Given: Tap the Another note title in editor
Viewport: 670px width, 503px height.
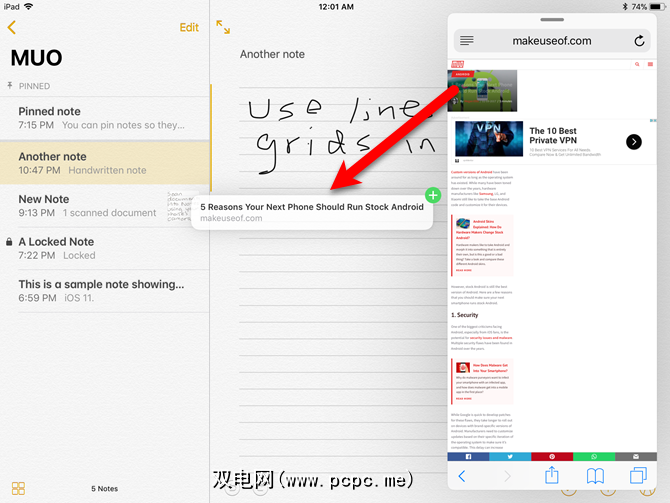Looking at the screenshot, I should point(272,54).
